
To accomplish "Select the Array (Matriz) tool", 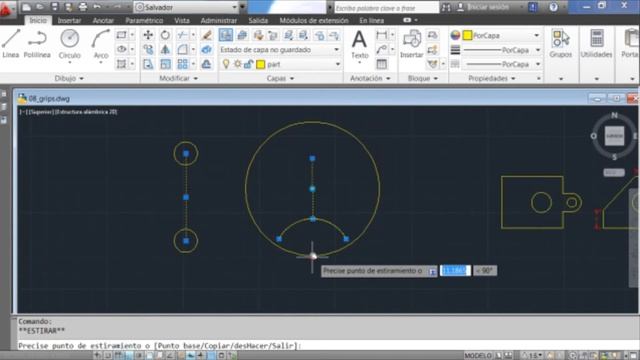I will click(182, 64).
